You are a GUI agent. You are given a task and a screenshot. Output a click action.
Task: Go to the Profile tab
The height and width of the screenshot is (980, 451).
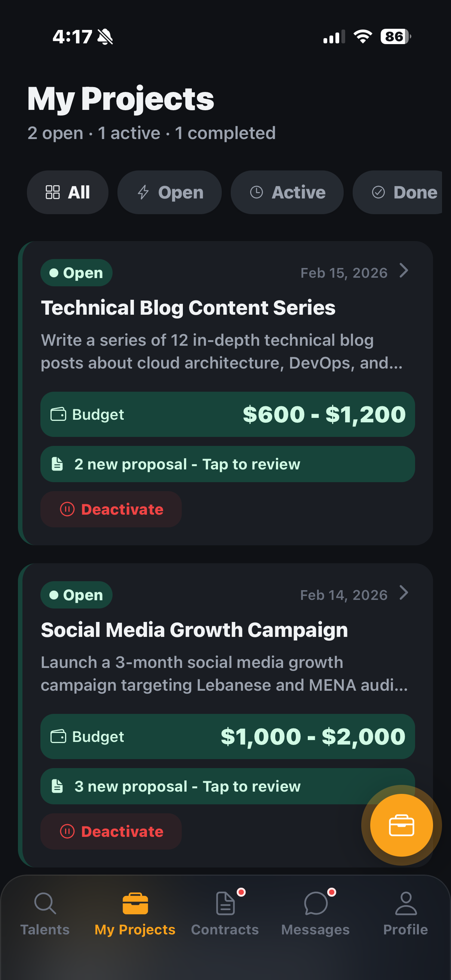click(x=405, y=913)
